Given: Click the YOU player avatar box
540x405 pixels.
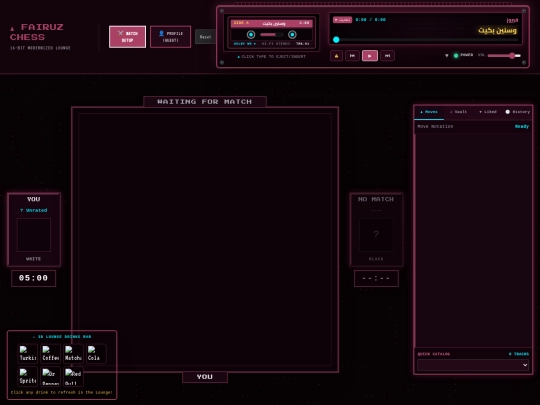Looking at the screenshot, I should coord(34,235).
